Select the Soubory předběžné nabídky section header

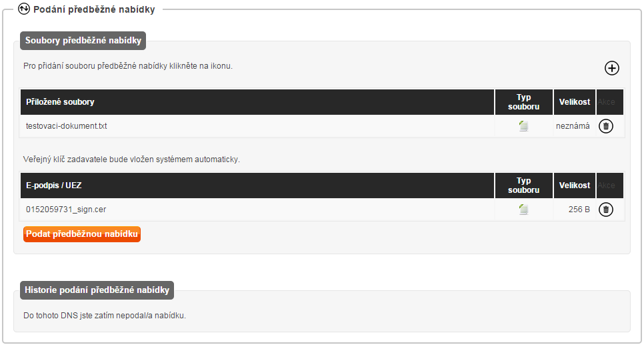(x=83, y=41)
